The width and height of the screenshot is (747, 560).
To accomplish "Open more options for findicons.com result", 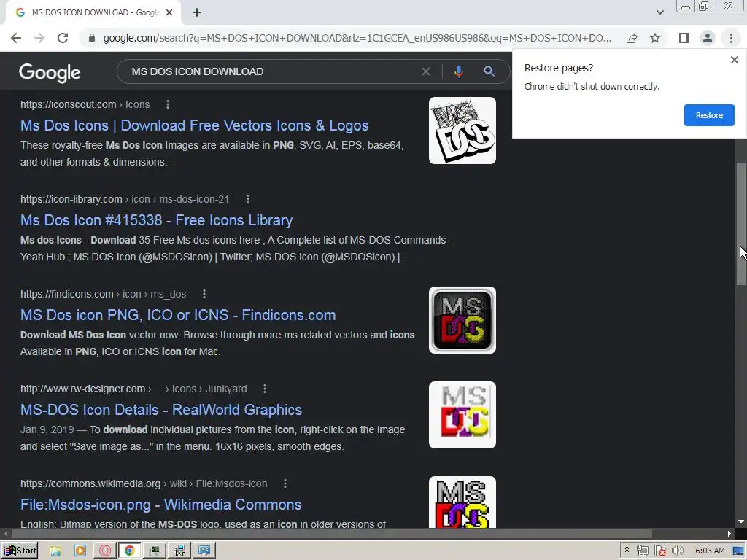I will click(204, 294).
